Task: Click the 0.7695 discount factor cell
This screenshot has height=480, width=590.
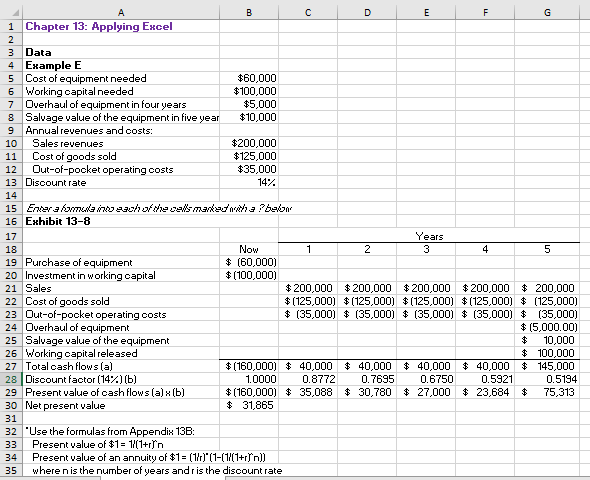Action: point(367,379)
